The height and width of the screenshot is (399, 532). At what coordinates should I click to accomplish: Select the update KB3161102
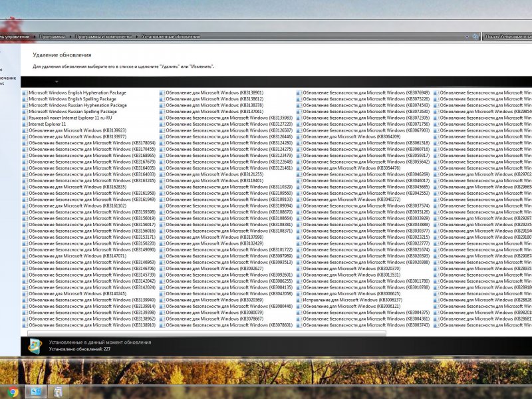pyautogui.click(x=77, y=206)
